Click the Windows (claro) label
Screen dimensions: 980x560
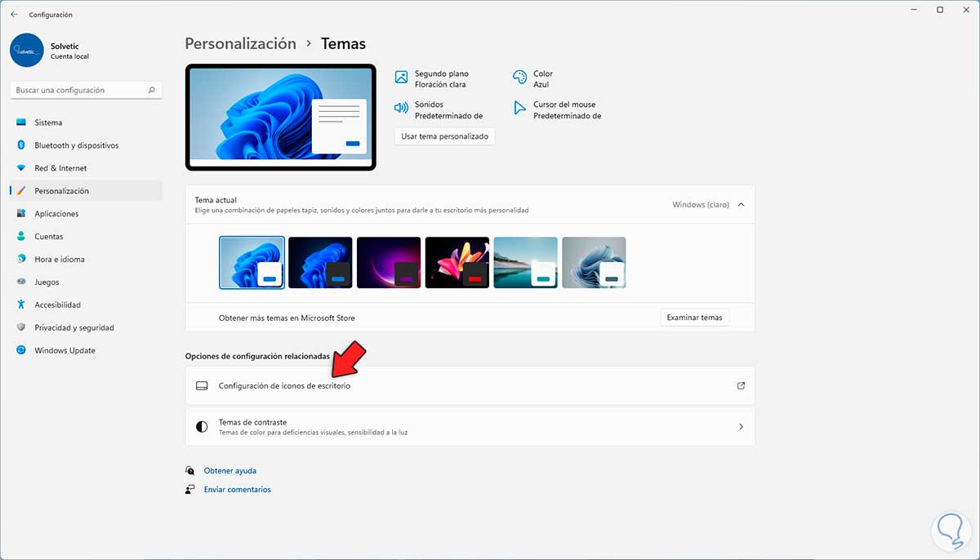point(701,205)
